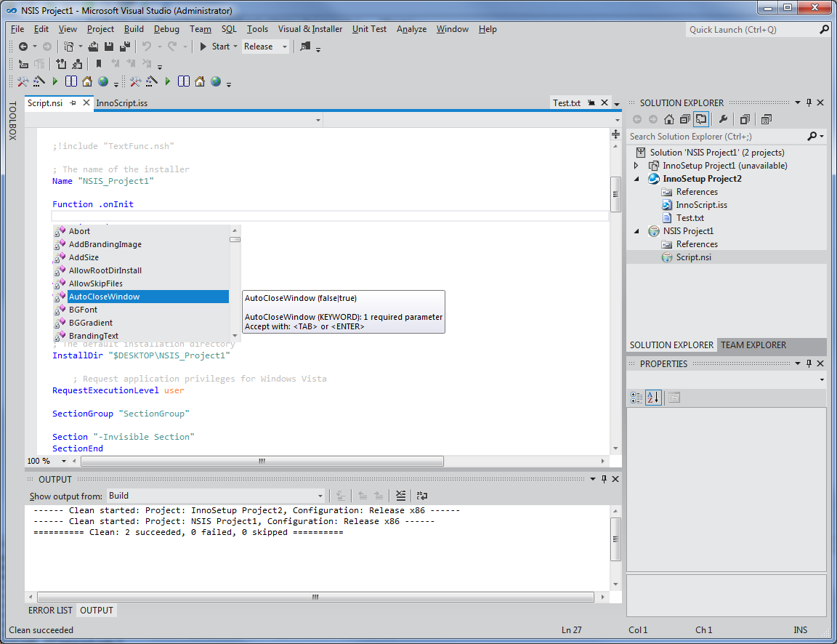837x644 pixels.
Task: Click the Find in Files toolbar icon
Action: pos(305,47)
